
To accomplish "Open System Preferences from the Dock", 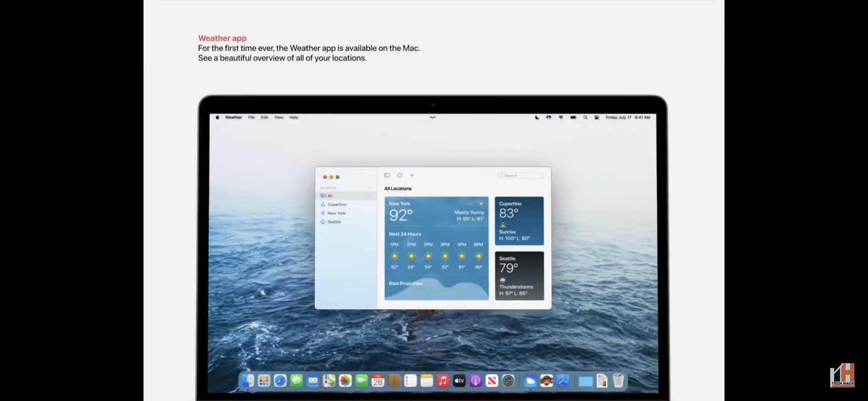I will pyautogui.click(x=508, y=381).
